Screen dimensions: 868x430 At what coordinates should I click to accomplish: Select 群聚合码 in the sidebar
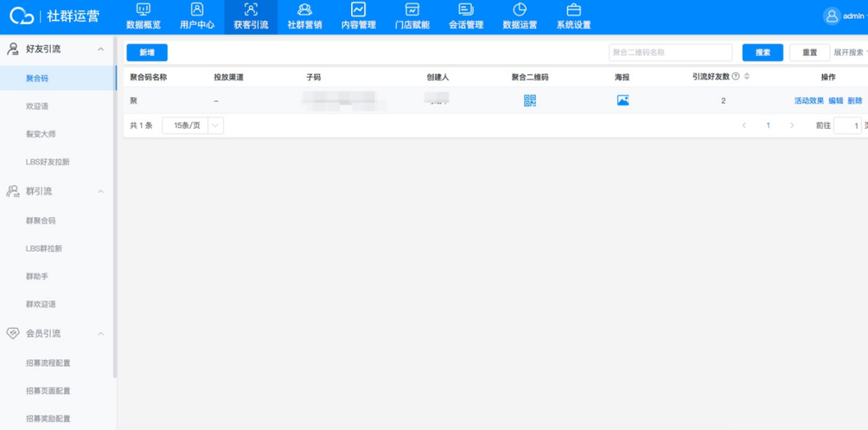40,220
